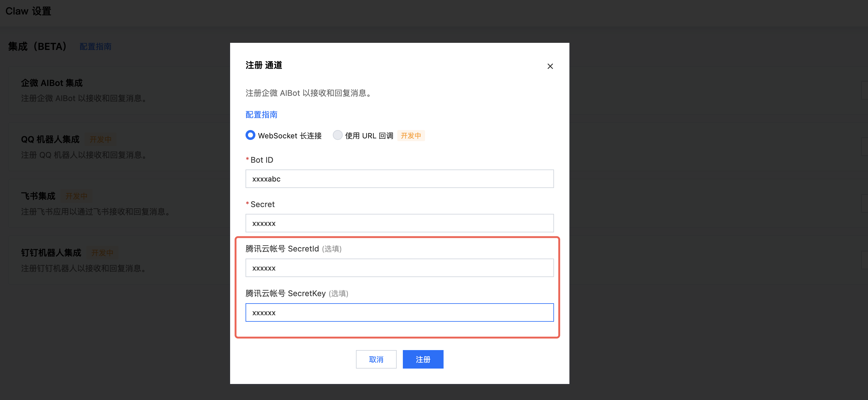Screen dimensions: 868x400
Task: Select the 飞书集成 card
Action: coord(38,196)
